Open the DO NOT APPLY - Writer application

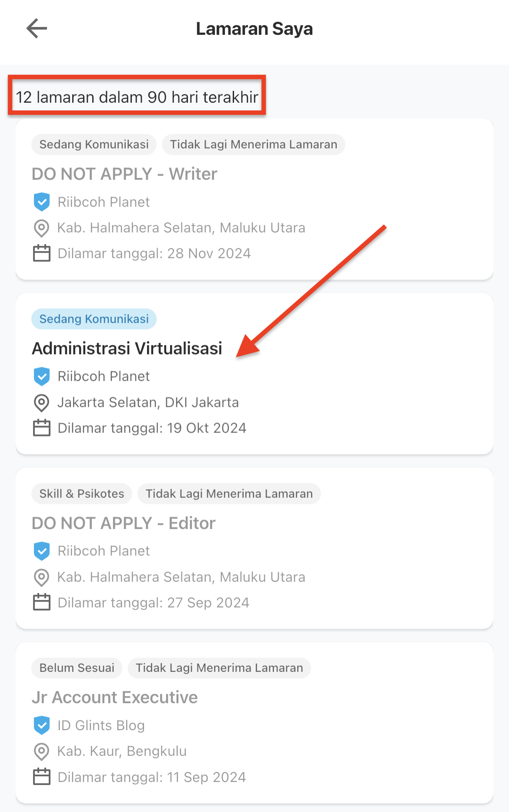pyautogui.click(x=254, y=199)
